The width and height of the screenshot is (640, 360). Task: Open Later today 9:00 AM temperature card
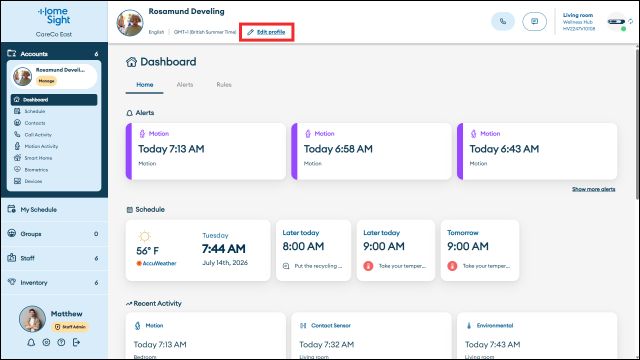pyautogui.click(x=396, y=250)
